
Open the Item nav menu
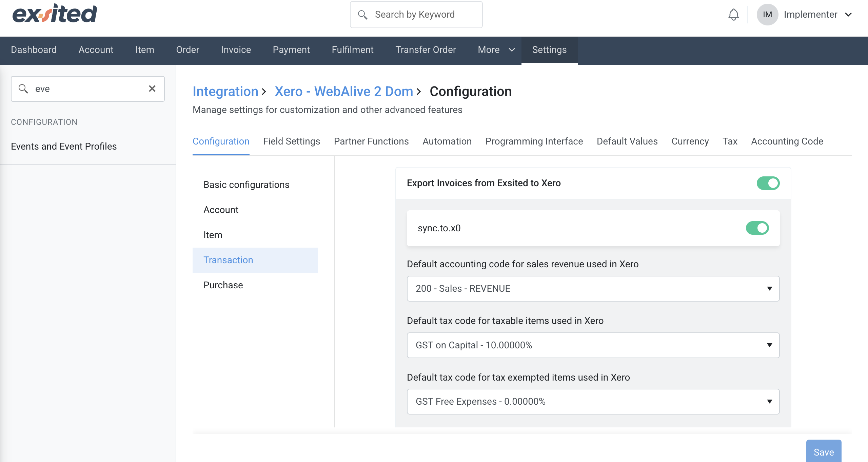(145, 50)
